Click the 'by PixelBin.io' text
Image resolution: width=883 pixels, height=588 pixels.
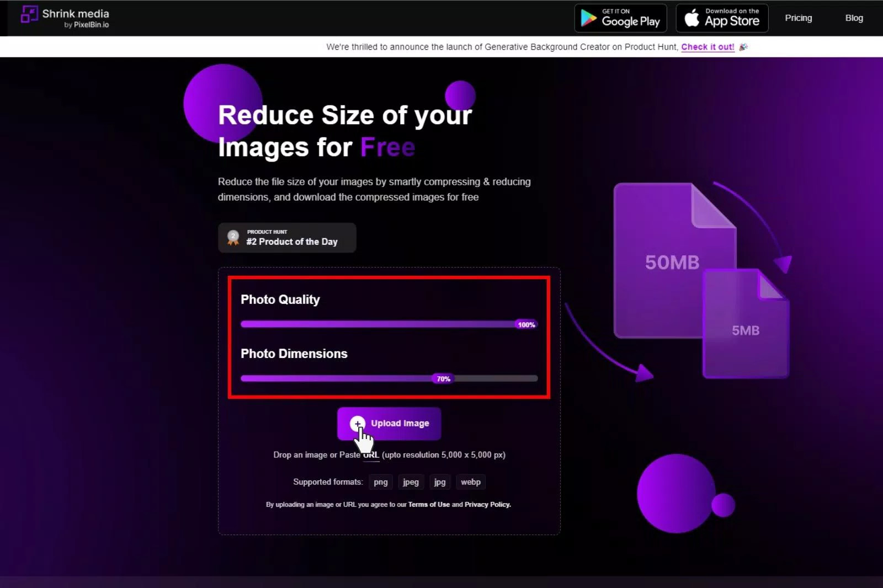87,25
